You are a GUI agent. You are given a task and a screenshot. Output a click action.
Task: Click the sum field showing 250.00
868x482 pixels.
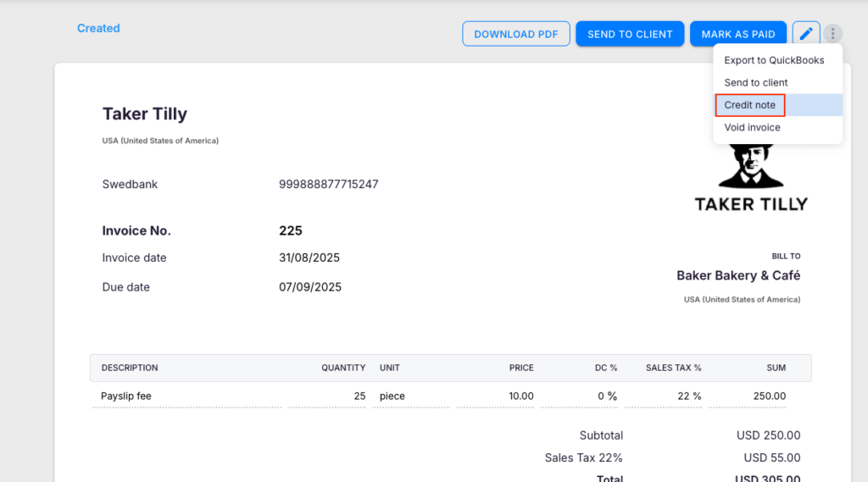coord(754,396)
